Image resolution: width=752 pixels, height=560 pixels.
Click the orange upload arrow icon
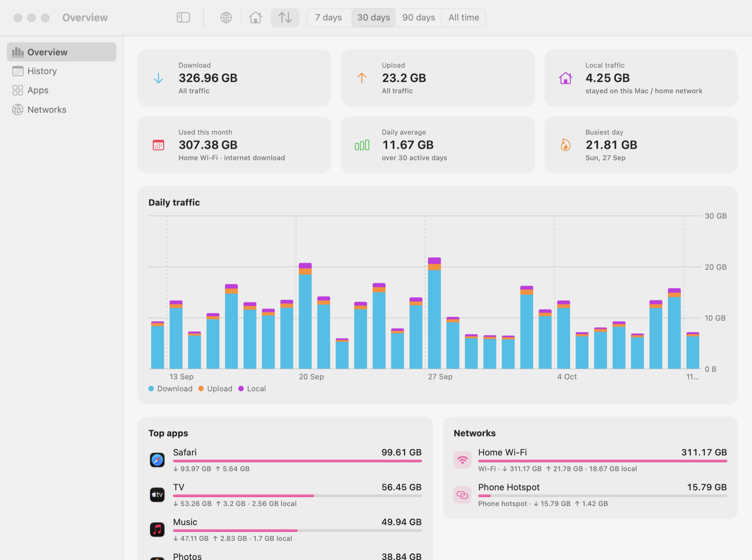click(362, 78)
